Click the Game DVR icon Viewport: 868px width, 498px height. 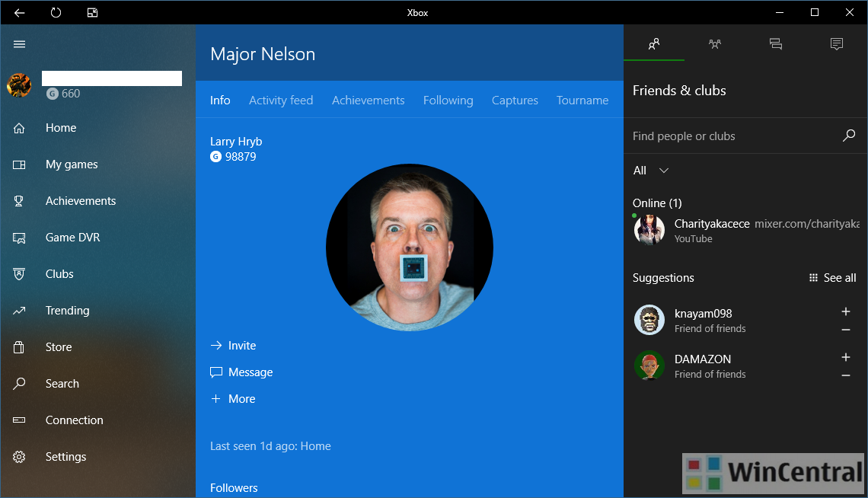point(19,238)
